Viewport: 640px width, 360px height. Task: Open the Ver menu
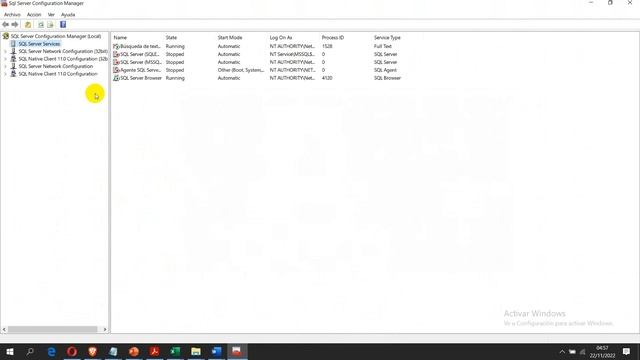[51, 15]
